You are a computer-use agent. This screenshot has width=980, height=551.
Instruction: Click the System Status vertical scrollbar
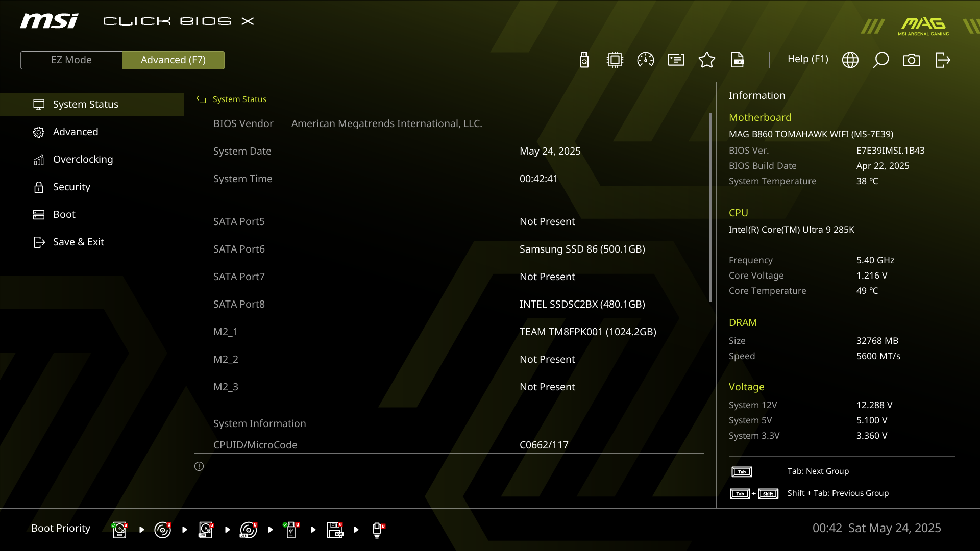coord(710,207)
